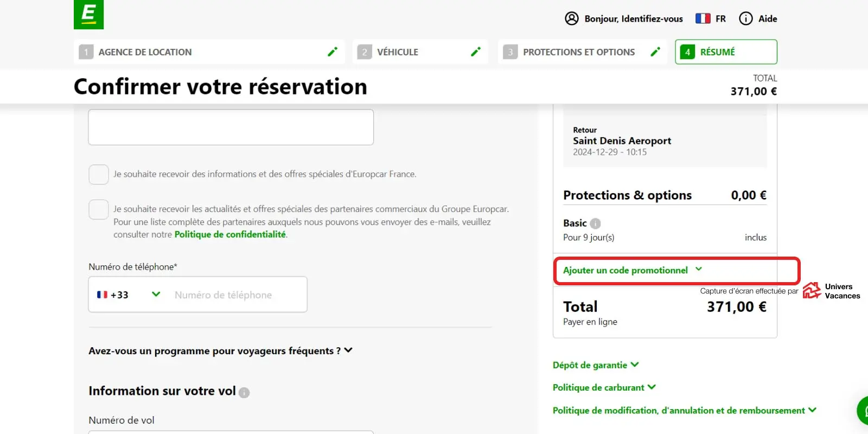Open the Aide info icon
Image resolution: width=868 pixels, height=434 pixels.
(746, 18)
